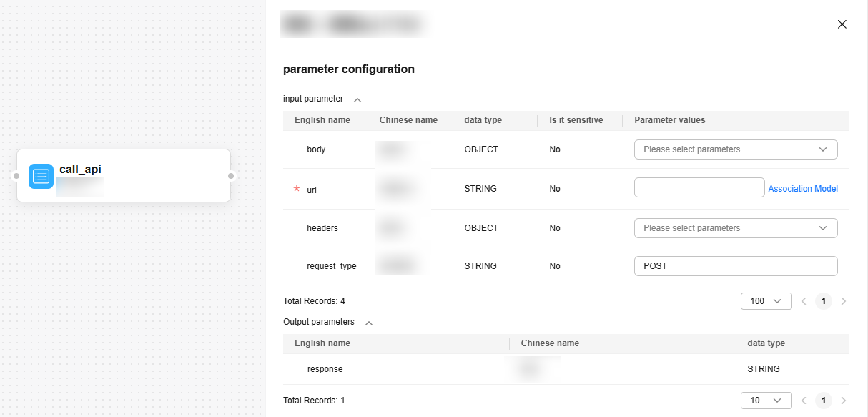Select page 1 of input parameters
The height and width of the screenshot is (417, 868).
824,301
